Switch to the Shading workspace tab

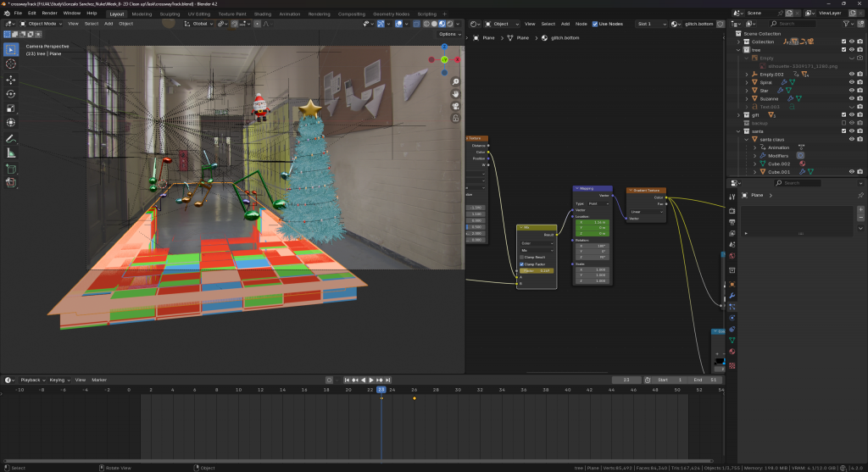point(263,14)
